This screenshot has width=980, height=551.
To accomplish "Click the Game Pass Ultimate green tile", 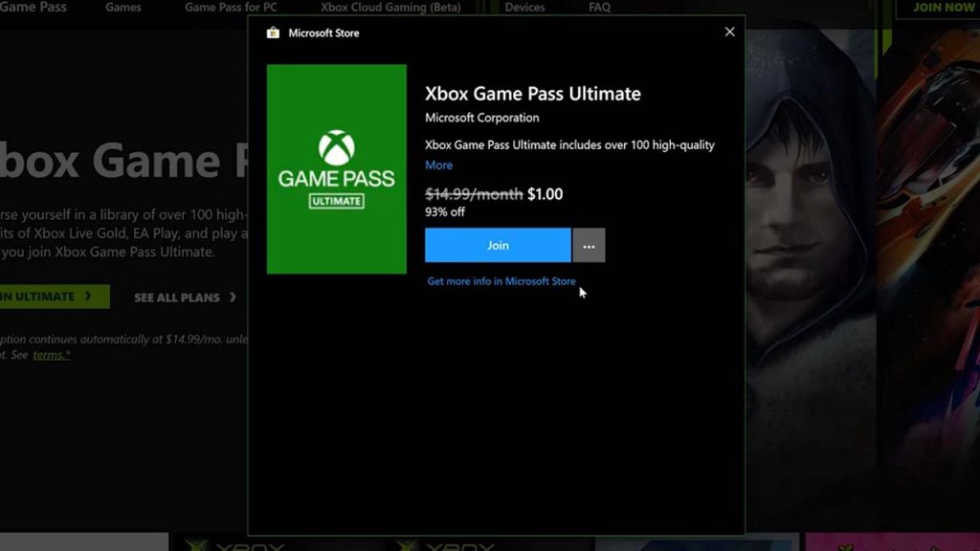I will (x=336, y=168).
